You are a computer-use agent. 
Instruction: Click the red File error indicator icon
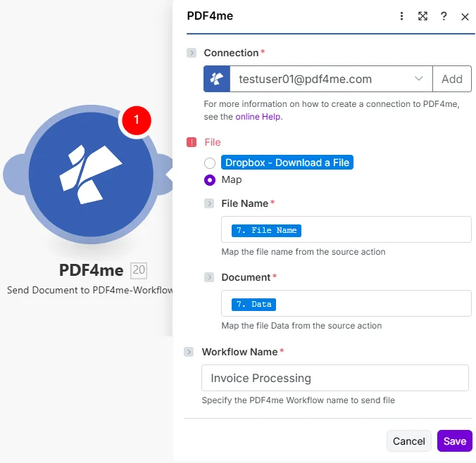(x=192, y=142)
